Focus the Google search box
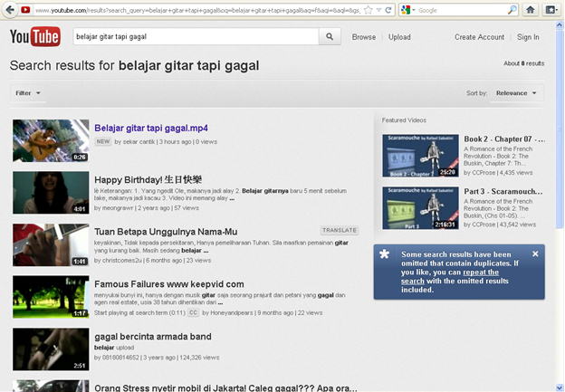 pos(462,11)
